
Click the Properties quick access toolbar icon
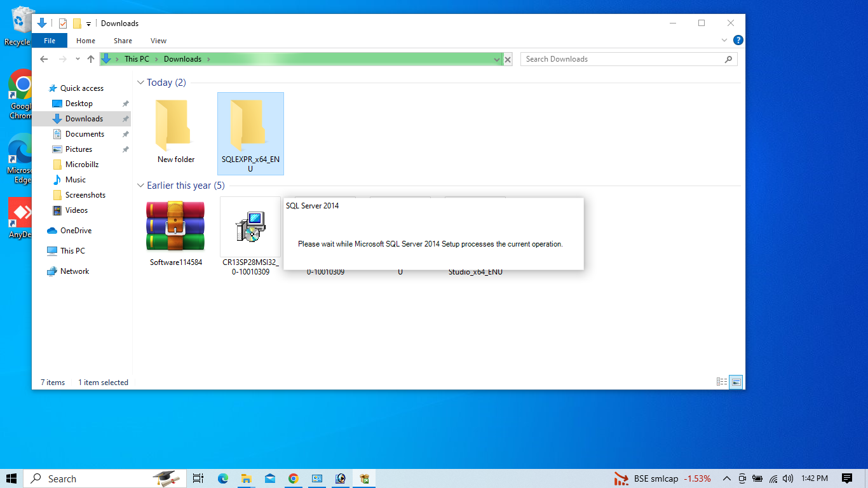click(63, 24)
